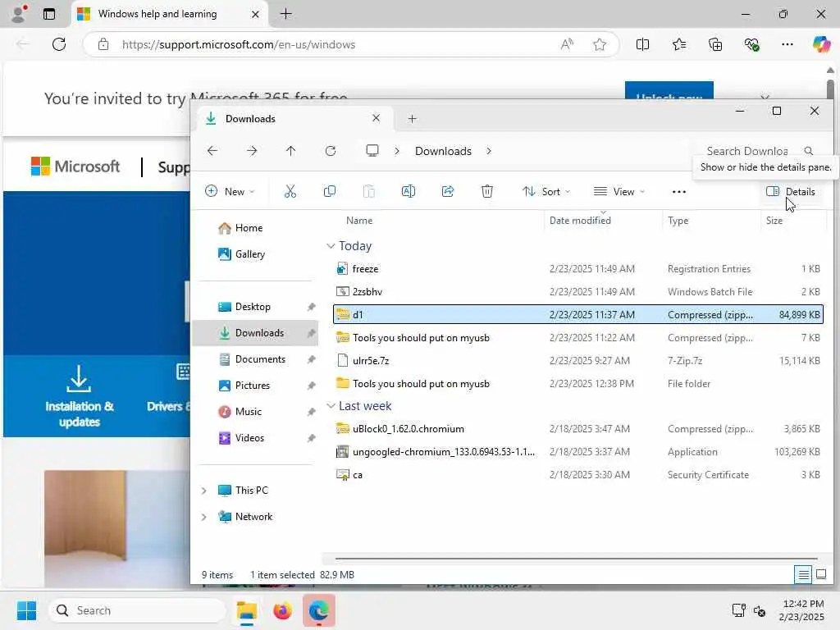
Task: Switch to details list view icon in status bar
Action: point(803,575)
